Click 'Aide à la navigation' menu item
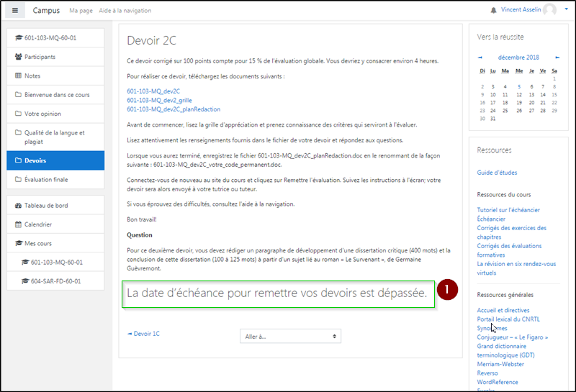The width and height of the screenshot is (576, 392). (125, 11)
